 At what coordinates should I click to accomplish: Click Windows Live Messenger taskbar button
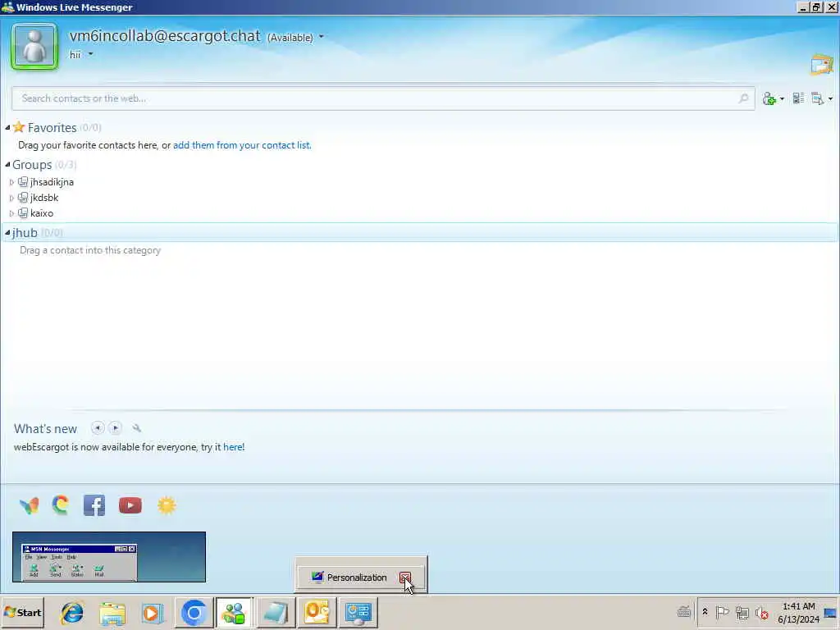[234, 612]
